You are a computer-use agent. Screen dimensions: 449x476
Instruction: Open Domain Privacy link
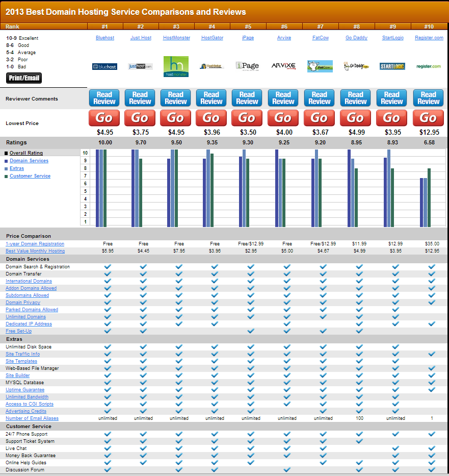pos(23,303)
